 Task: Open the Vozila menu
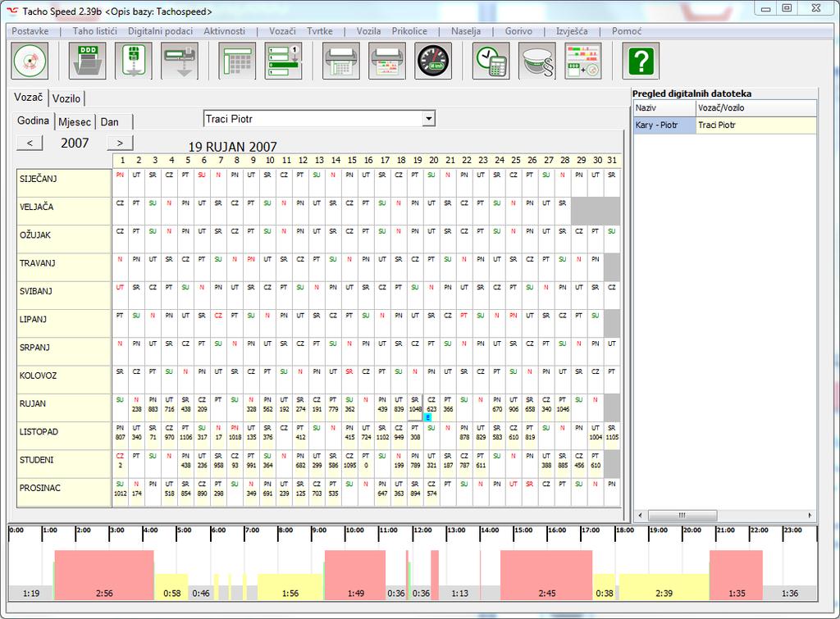pyautogui.click(x=368, y=31)
